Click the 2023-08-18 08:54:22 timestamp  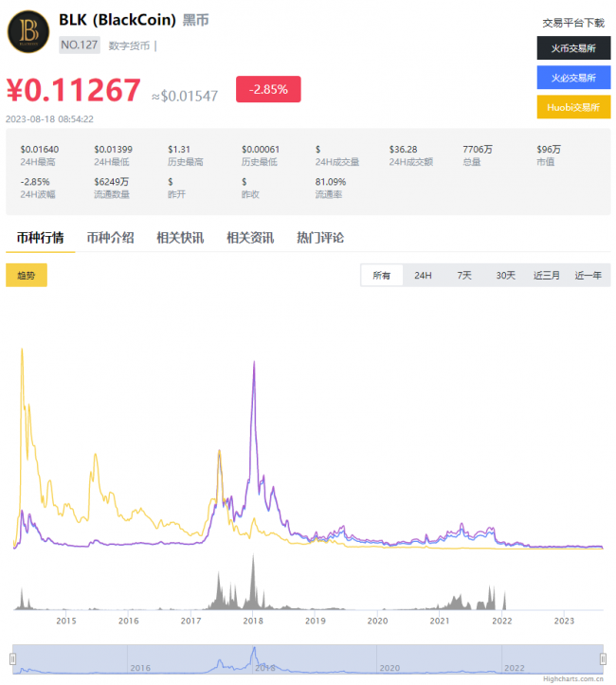pos(49,119)
